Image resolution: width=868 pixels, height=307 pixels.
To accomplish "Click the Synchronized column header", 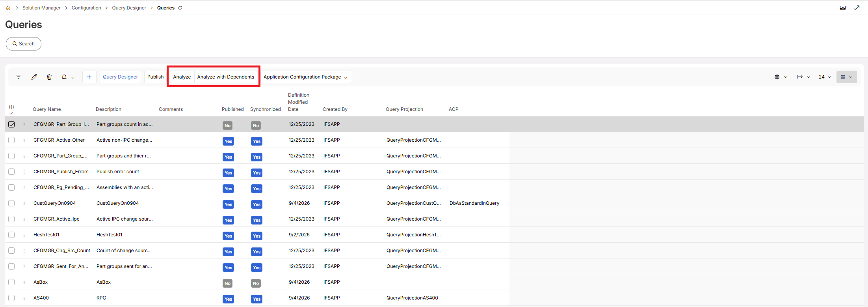I will (x=266, y=109).
